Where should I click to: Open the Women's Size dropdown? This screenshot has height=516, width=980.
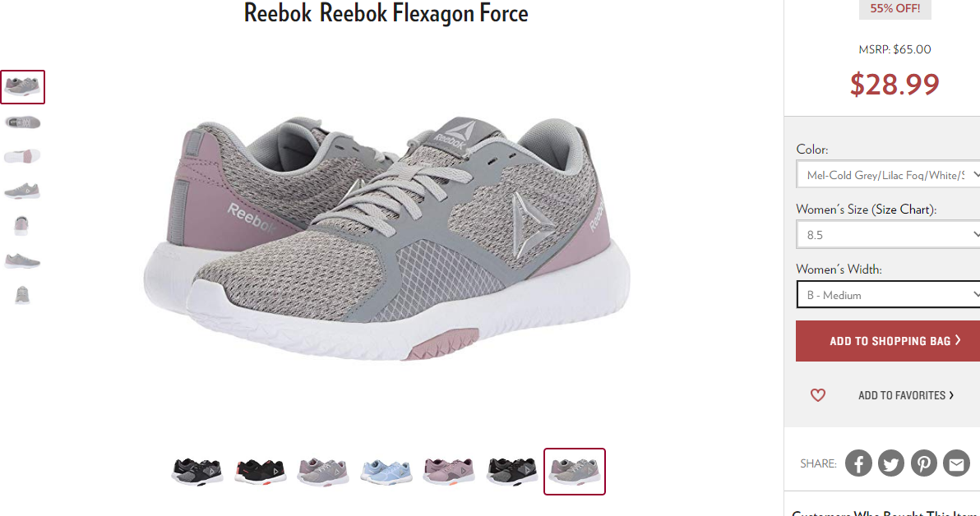point(888,235)
